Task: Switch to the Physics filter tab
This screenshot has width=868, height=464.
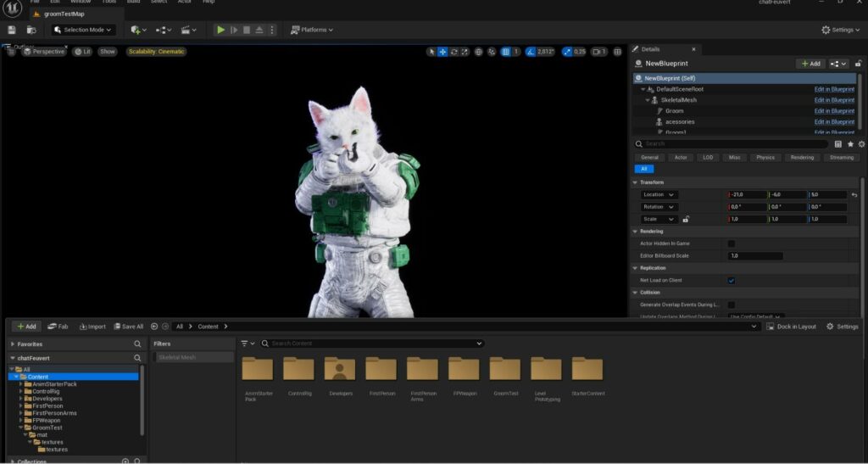Action: click(x=765, y=157)
